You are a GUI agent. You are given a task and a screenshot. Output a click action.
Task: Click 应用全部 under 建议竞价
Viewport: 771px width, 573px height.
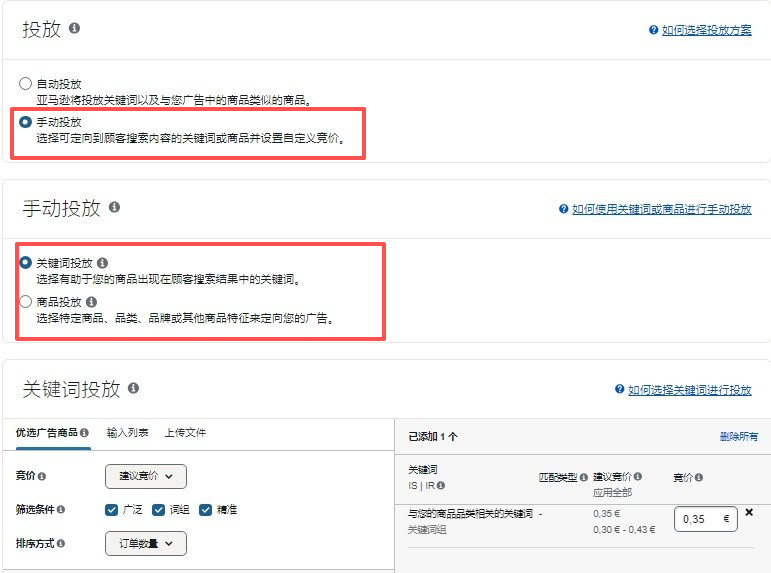tap(612, 492)
